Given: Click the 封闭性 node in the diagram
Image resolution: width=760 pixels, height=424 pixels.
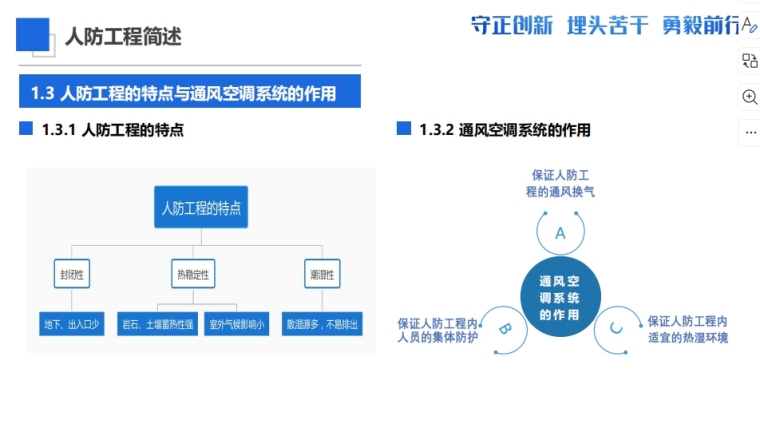Looking at the screenshot, I should pyautogui.click(x=70, y=273).
